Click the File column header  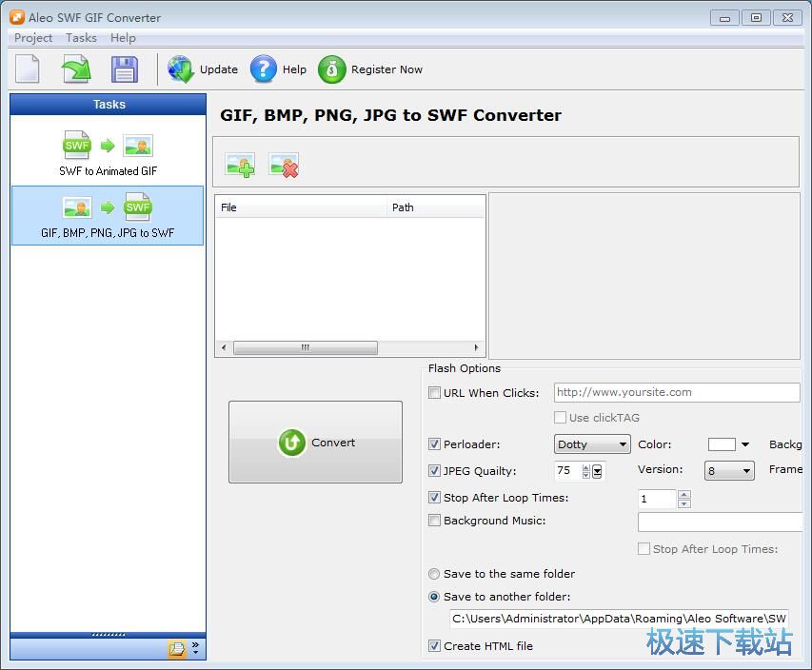click(x=301, y=207)
